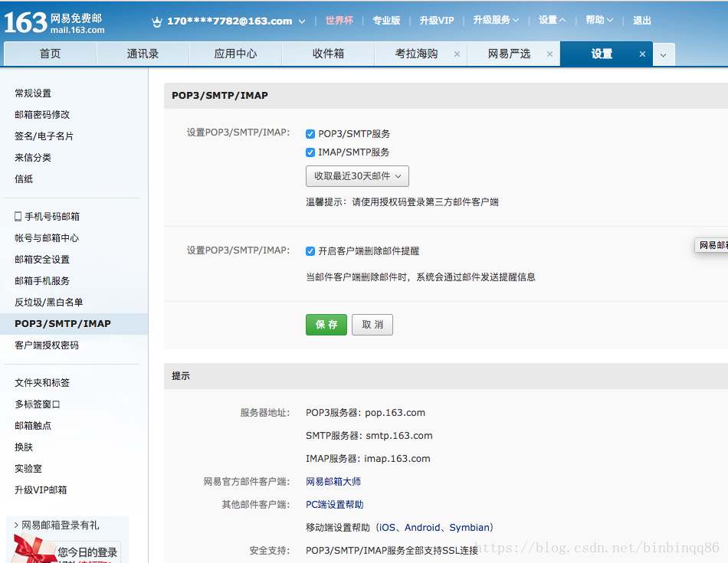Image resolution: width=728 pixels, height=563 pixels.
Task: Click the 升级VIP link
Action: pyautogui.click(x=437, y=21)
